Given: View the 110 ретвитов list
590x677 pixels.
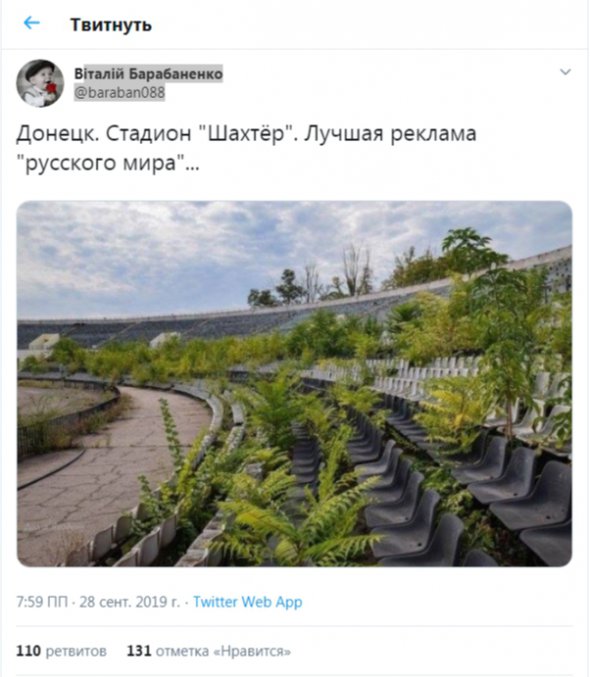Looking at the screenshot, I should pyautogui.click(x=61, y=651).
